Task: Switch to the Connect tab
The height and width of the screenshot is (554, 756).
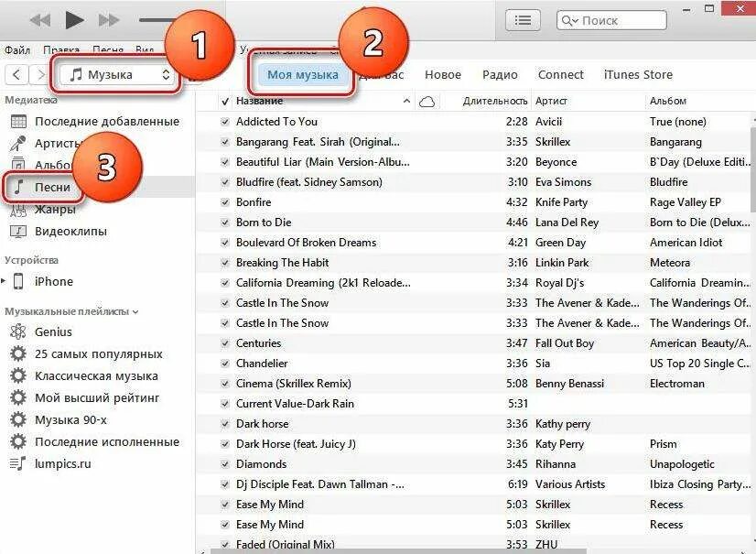Action: click(x=561, y=75)
